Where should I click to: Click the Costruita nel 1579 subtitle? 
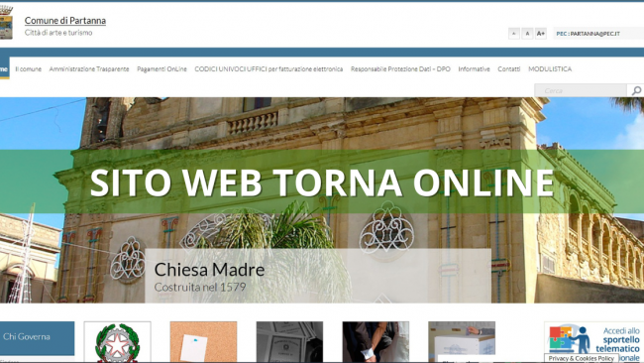pos(200,287)
